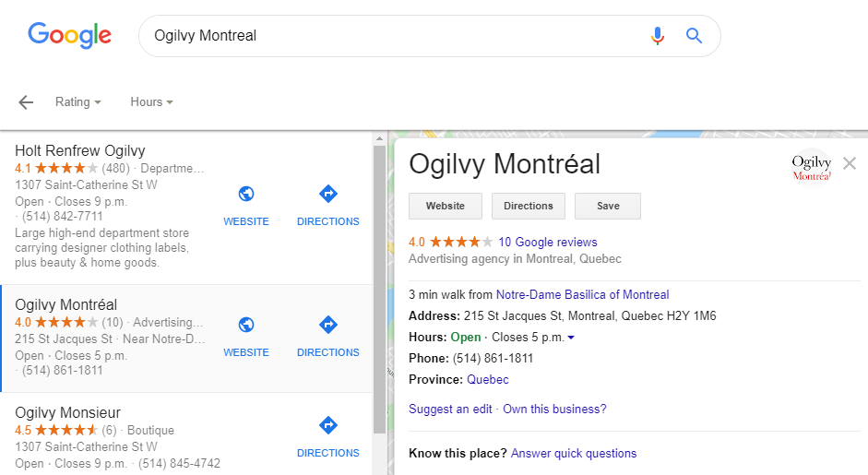Click the Website button in details panel

click(x=446, y=206)
